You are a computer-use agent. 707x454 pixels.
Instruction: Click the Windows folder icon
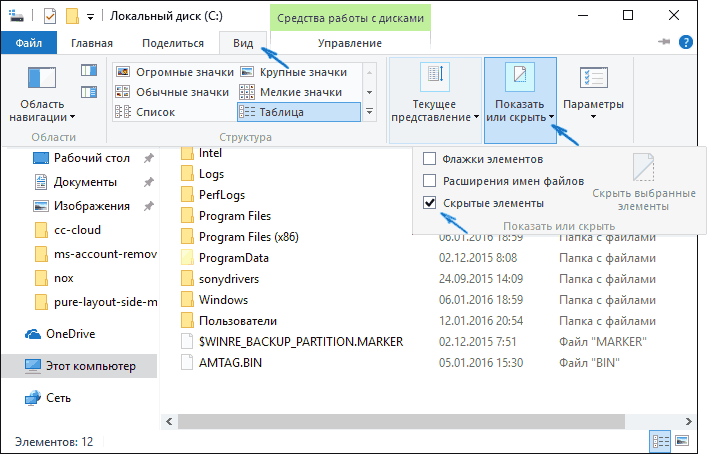[187, 300]
